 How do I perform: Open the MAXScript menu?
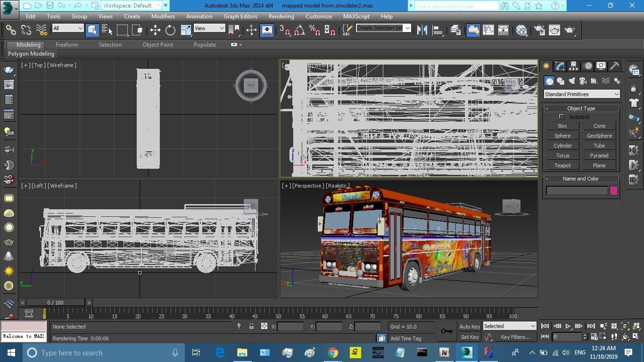tap(356, 16)
